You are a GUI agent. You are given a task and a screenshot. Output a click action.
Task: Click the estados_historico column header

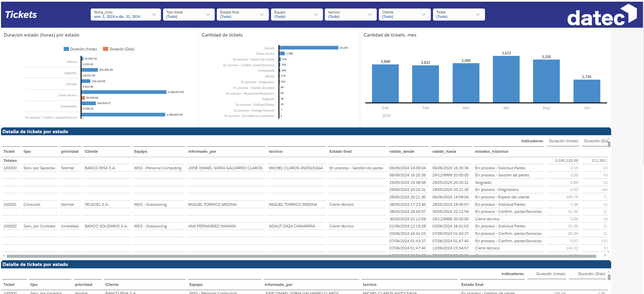tap(492, 151)
